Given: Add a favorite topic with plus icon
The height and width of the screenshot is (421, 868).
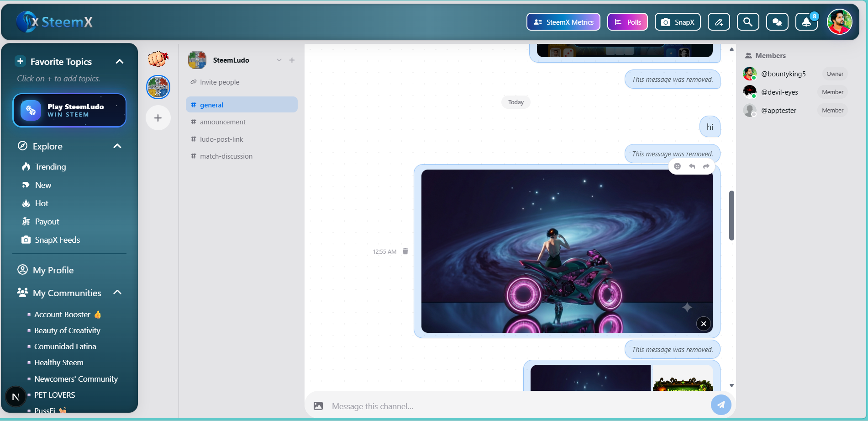Looking at the screenshot, I should point(20,61).
